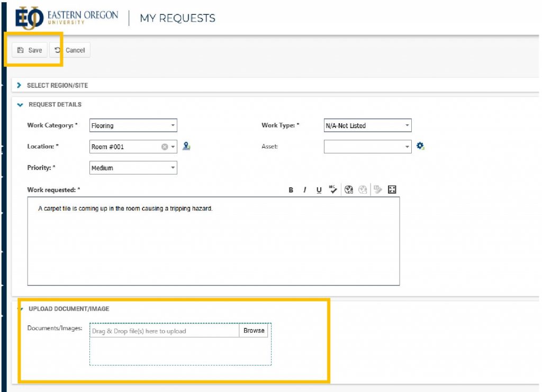Viewport: 542px width, 392px height.
Task: Clear the Room #001 location value
Action: pos(165,147)
